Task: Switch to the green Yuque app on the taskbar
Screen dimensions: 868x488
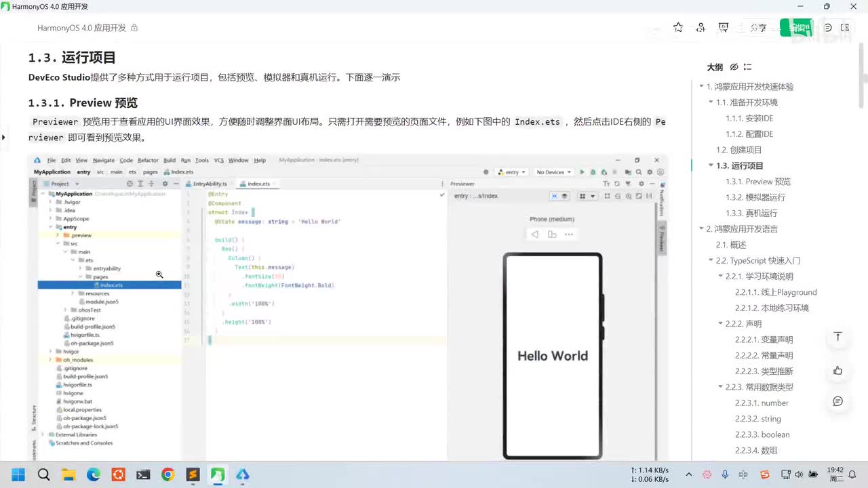Action: [x=218, y=474]
